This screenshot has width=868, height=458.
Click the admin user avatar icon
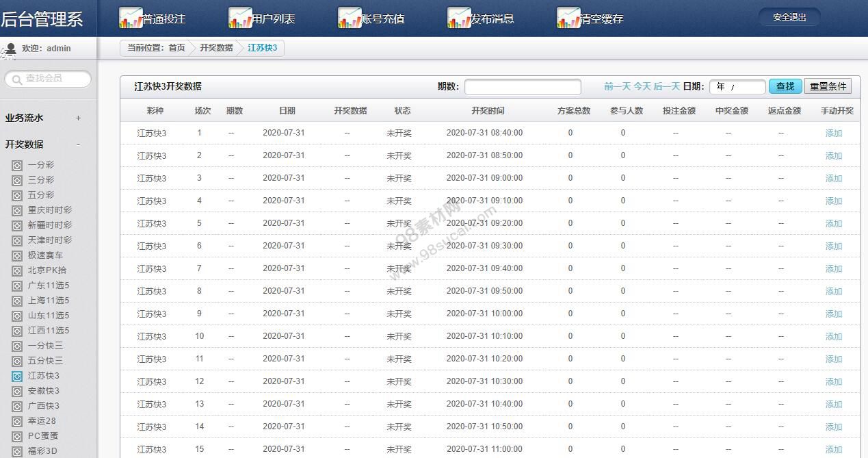(x=10, y=48)
